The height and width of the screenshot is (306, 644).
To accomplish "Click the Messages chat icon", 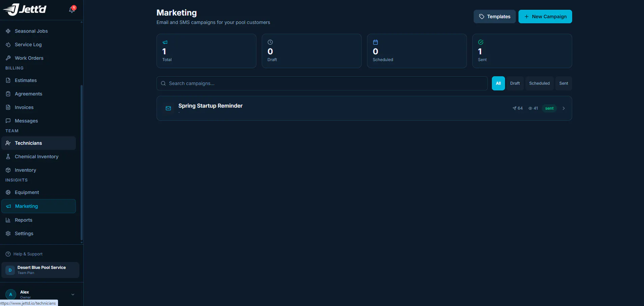I will [x=8, y=121].
